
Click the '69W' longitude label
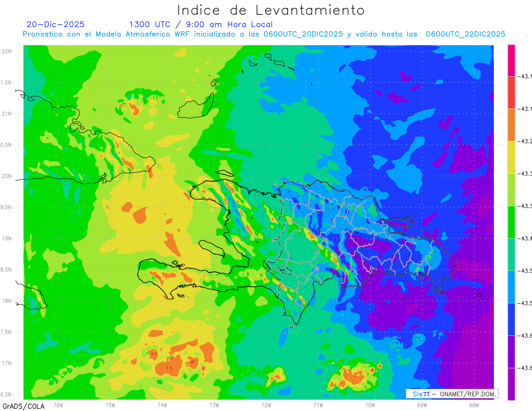tap(422, 405)
